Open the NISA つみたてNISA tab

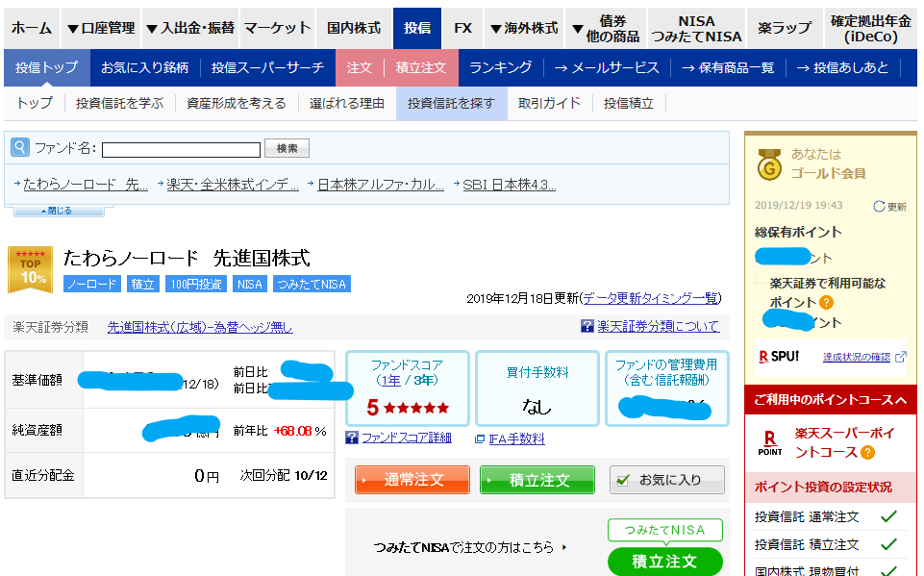696,28
